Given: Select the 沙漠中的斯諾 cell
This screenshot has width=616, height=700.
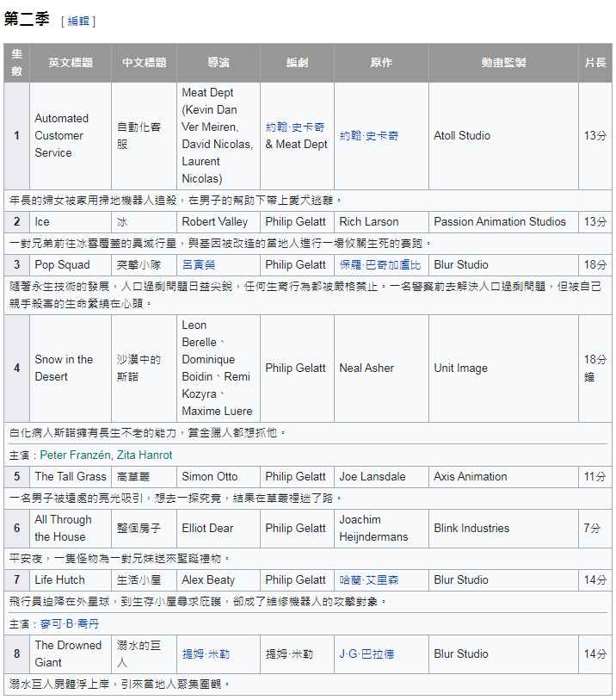Looking at the screenshot, I should pyautogui.click(x=144, y=369).
